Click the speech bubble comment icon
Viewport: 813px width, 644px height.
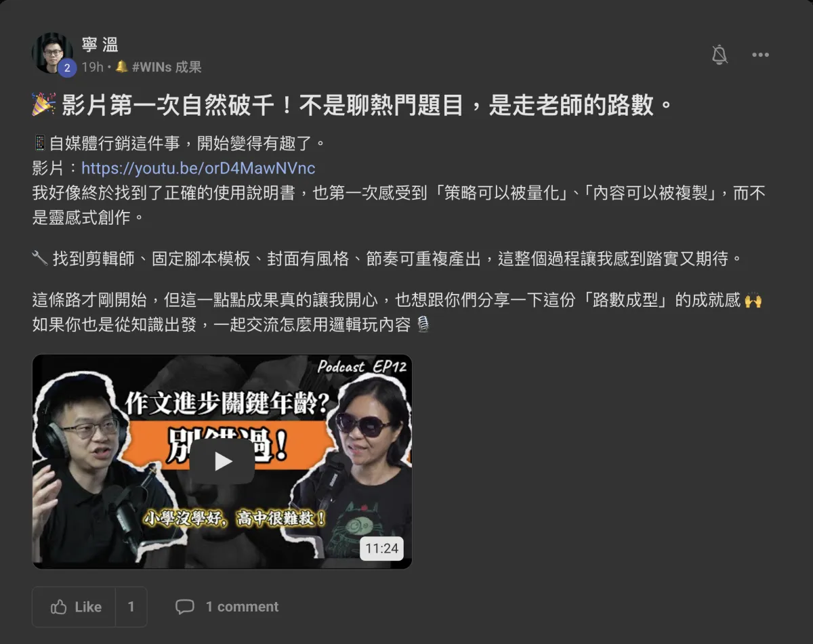click(x=185, y=607)
